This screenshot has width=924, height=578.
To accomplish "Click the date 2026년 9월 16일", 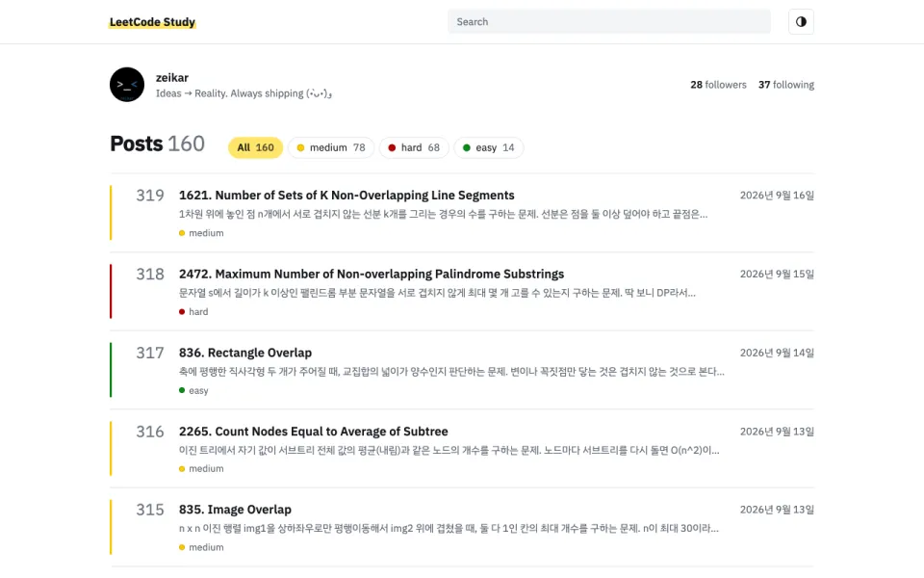I will [x=777, y=196].
